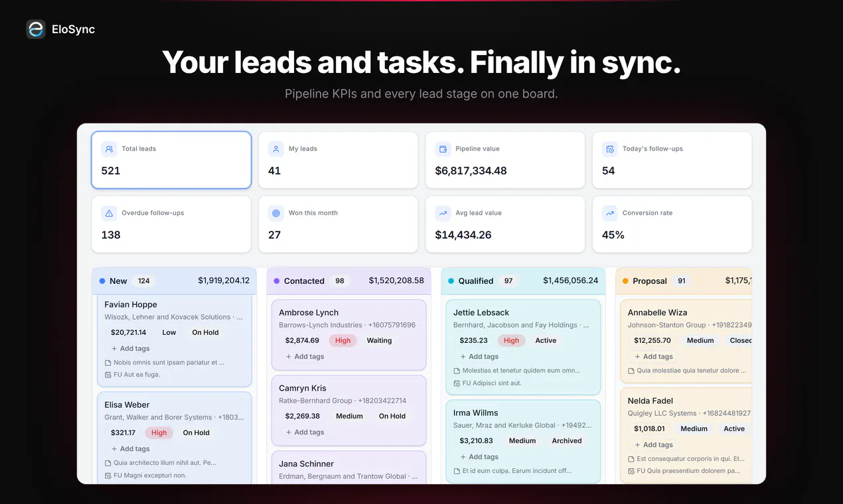The image size is (843, 504).
Task: Click the teal dot beside Qualified
Action: click(451, 281)
